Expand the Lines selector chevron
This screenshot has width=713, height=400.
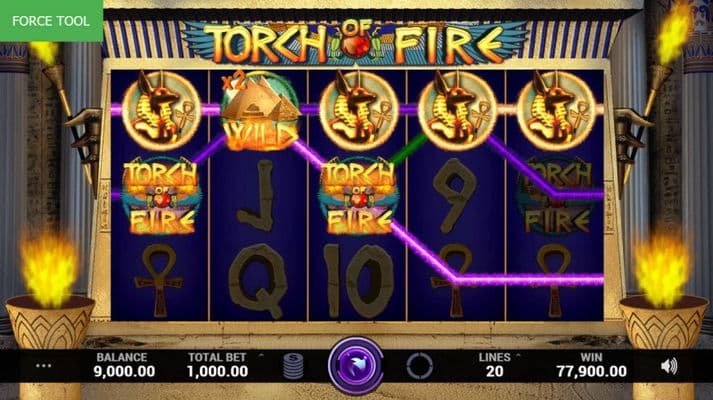pyautogui.click(x=518, y=356)
